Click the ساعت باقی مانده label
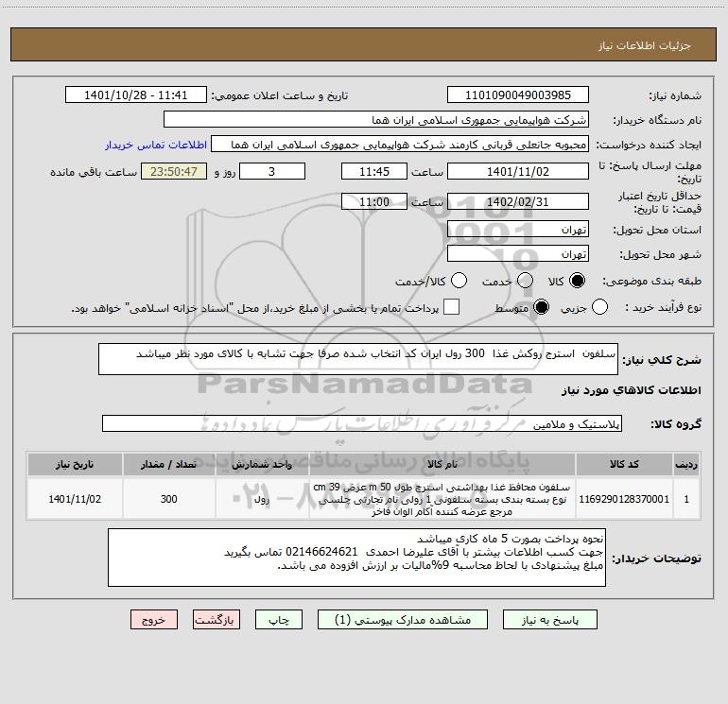 (94, 172)
